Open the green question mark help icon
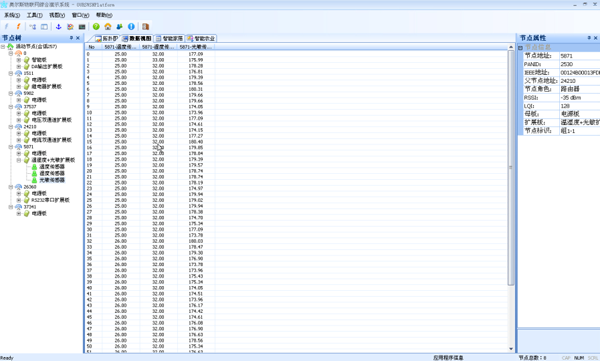Image resolution: width=600 pixels, height=361 pixels. (96, 26)
